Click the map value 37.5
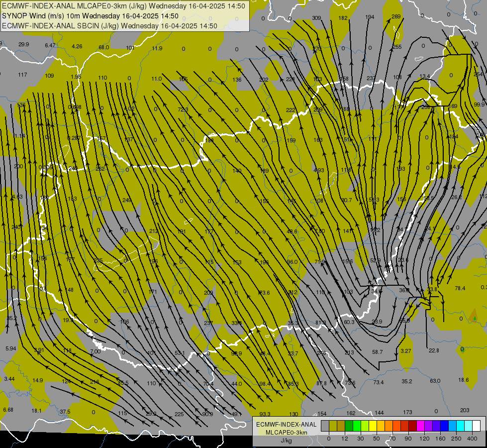The height and width of the screenshot is (448, 487). tap(65, 412)
